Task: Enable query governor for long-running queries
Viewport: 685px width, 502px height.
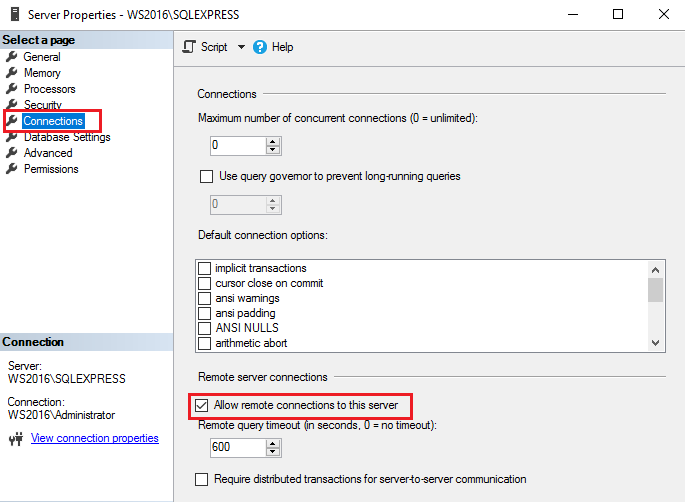Action: click(x=207, y=177)
